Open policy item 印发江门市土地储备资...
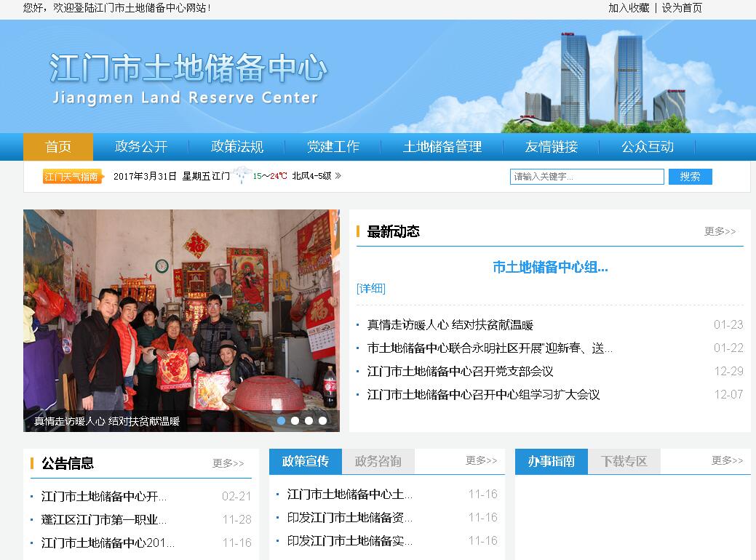756x560 pixels. pos(349,518)
